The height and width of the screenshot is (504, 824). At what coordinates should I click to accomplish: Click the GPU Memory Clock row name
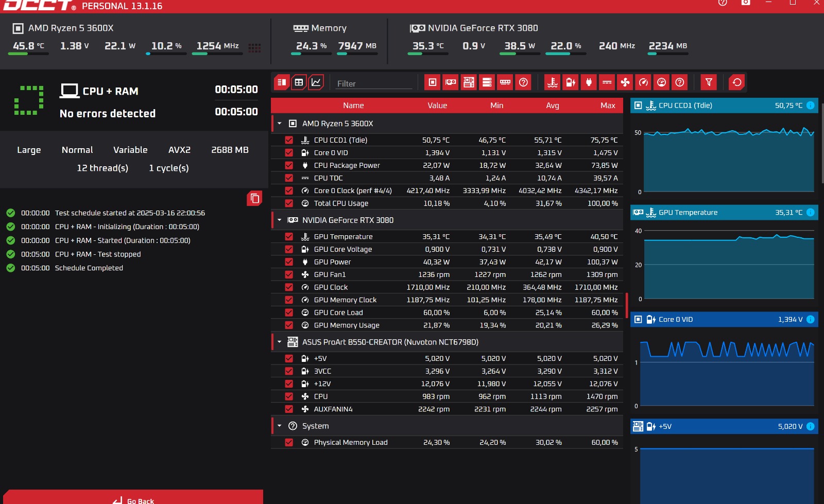[345, 300]
